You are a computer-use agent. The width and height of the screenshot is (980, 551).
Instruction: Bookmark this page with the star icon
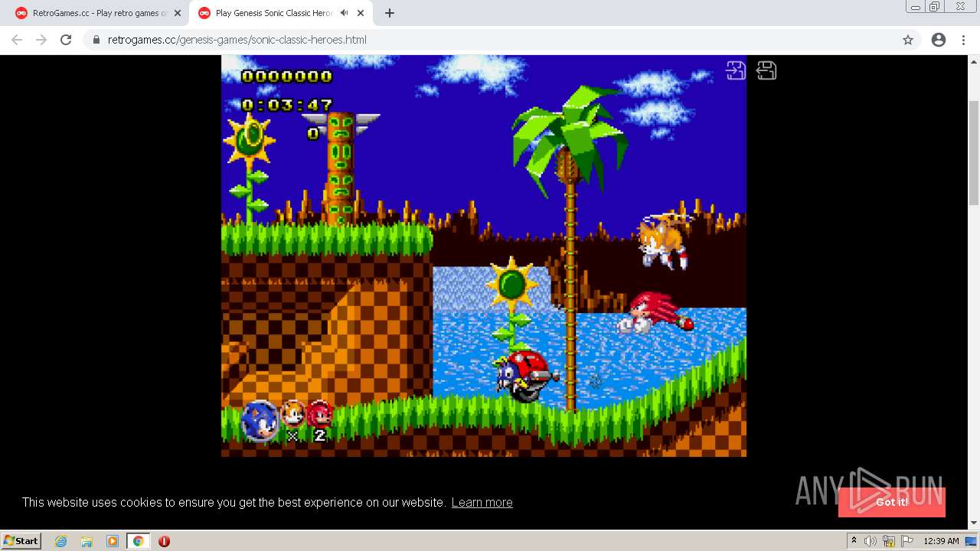point(907,40)
